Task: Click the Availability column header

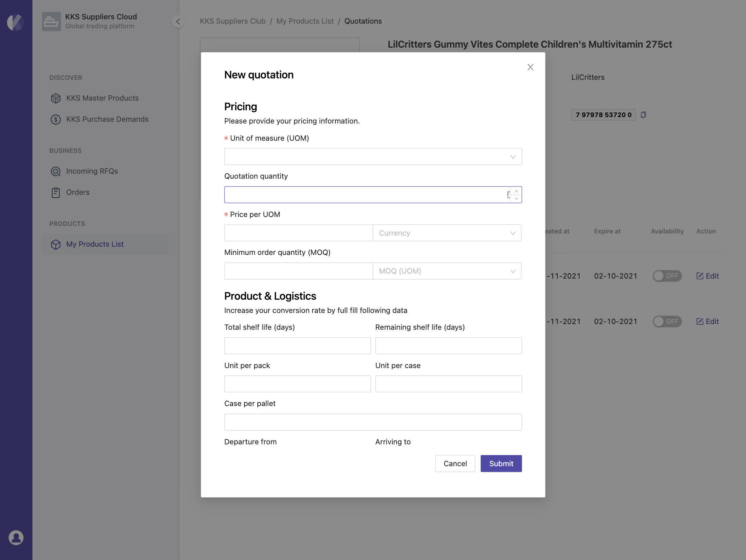Action: pos(667,231)
